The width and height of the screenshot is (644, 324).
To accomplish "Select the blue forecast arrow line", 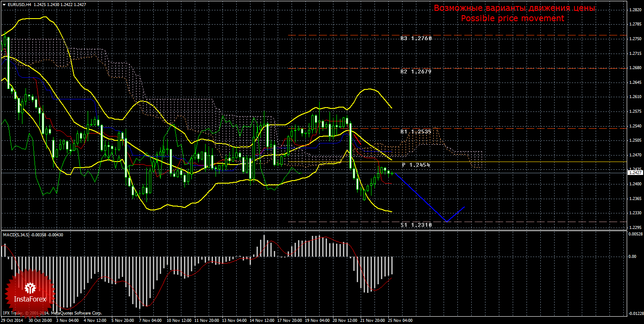I will click(428, 197).
